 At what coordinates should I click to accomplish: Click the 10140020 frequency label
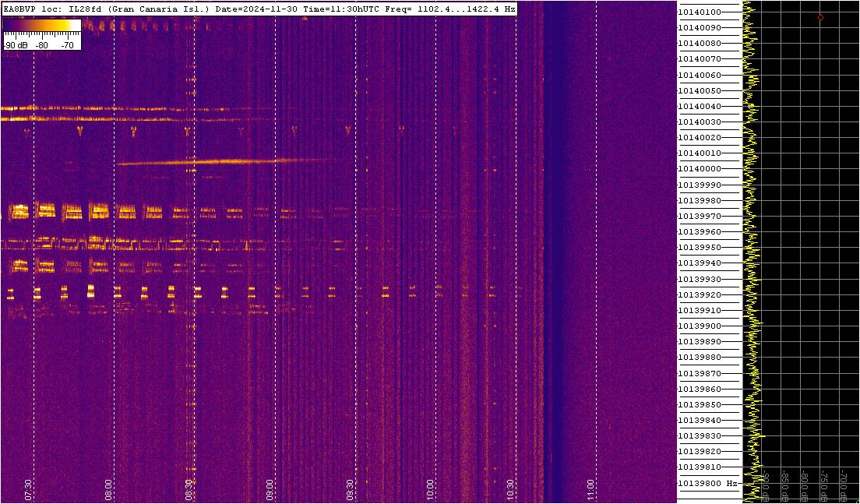(x=700, y=138)
